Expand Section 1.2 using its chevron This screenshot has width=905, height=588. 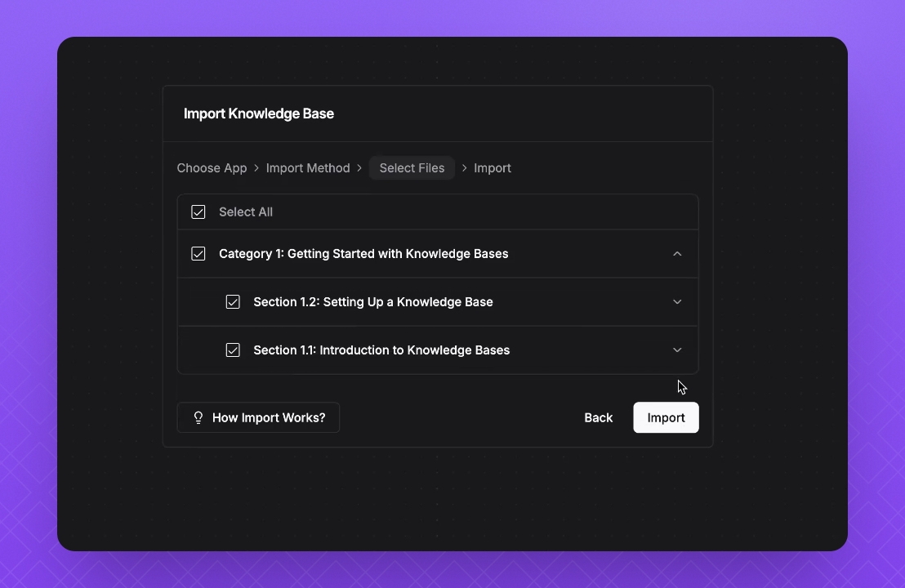tap(677, 302)
